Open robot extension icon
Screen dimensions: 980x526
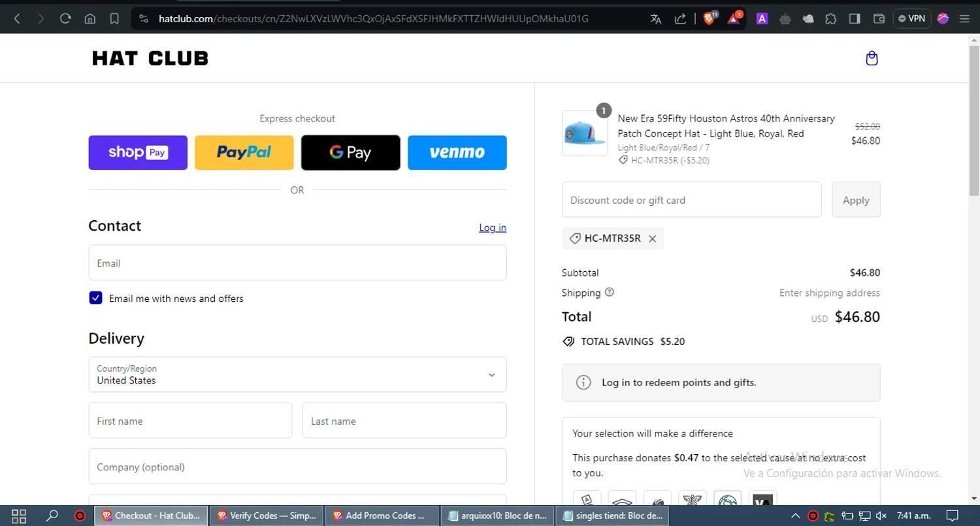785,19
